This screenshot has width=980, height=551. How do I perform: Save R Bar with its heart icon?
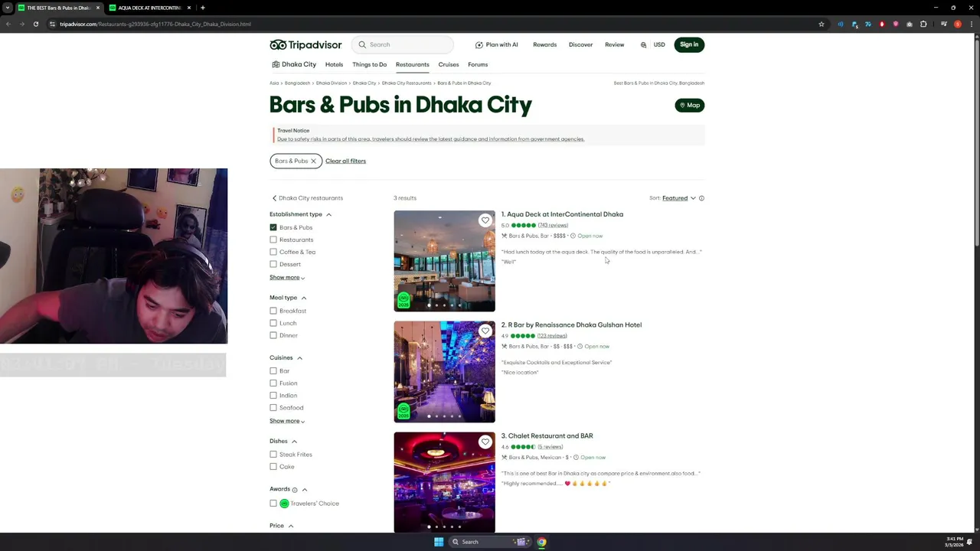pyautogui.click(x=485, y=331)
